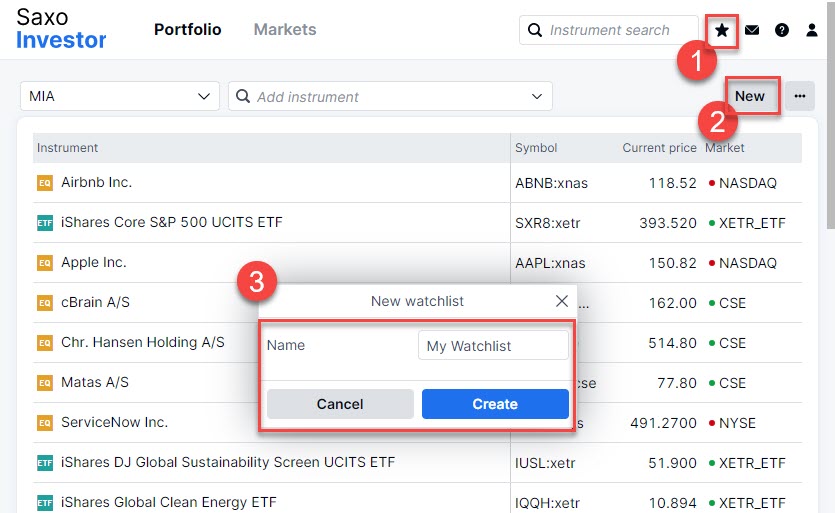
Task: Click the EQ icon beside Airbnb Inc.
Action: click(44, 183)
